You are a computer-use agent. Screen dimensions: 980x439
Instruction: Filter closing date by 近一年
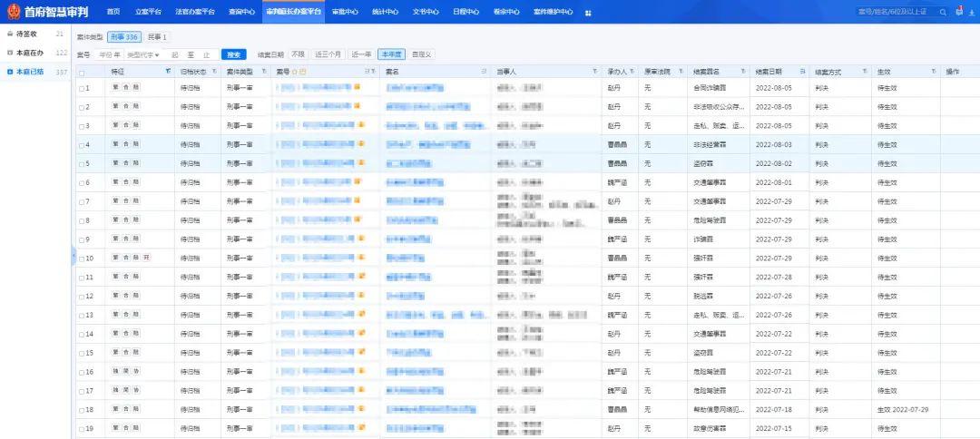[x=361, y=55]
